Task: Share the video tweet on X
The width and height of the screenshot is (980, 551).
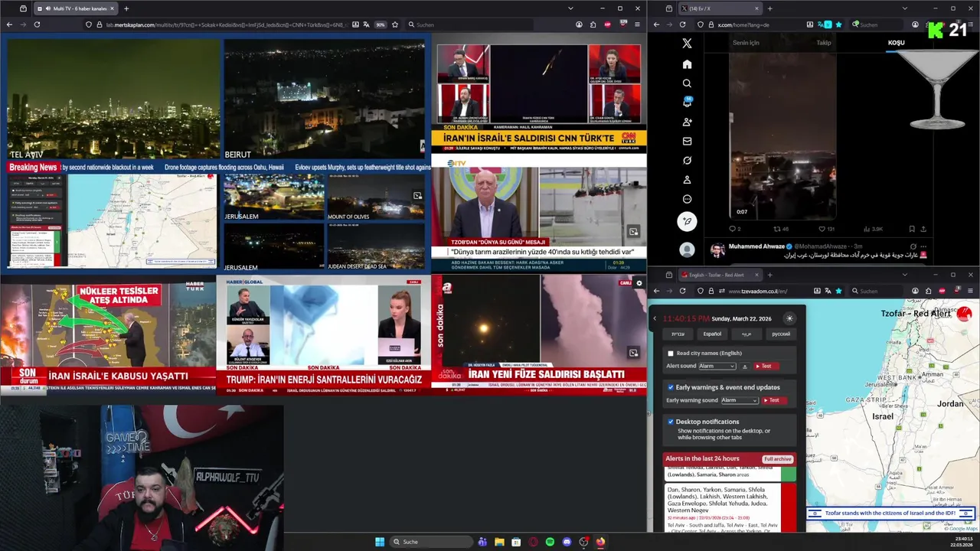Action: click(923, 229)
